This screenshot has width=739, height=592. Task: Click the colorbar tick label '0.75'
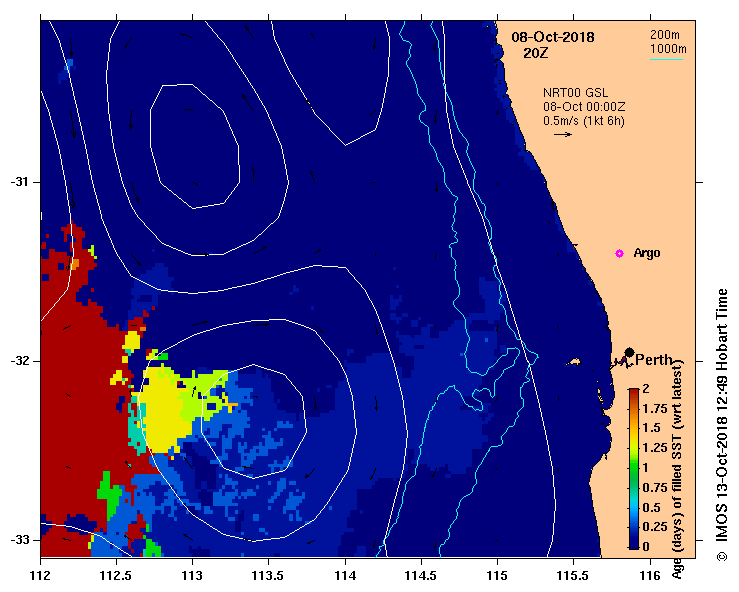pos(655,488)
